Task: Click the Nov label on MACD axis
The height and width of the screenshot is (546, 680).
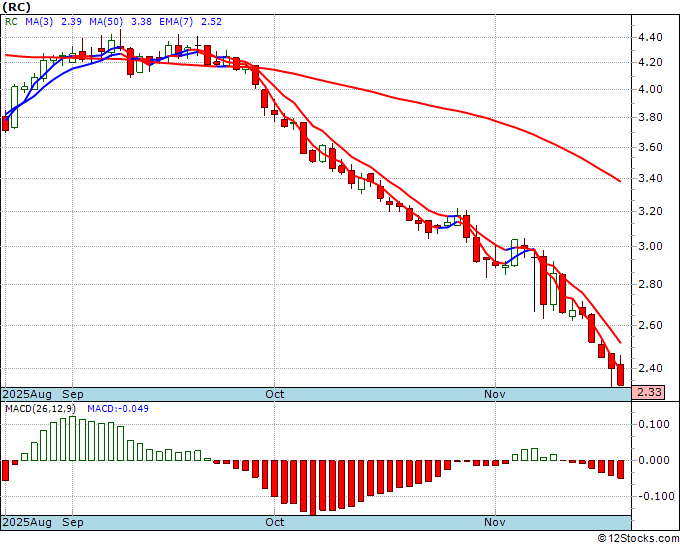Action: (x=495, y=522)
